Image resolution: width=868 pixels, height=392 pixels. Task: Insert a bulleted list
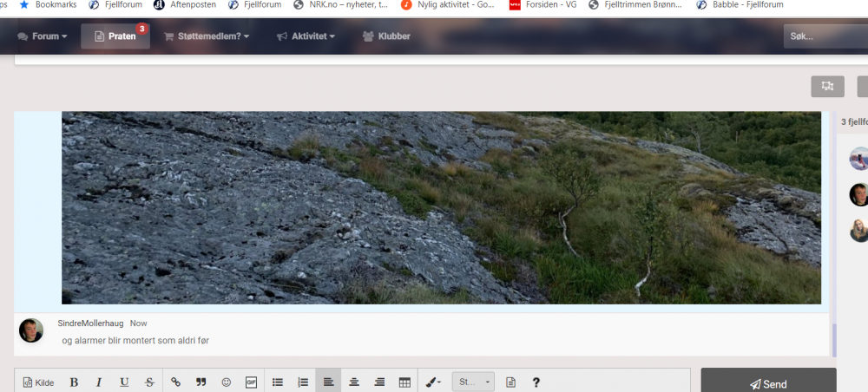pyautogui.click(x=278, y=382)
